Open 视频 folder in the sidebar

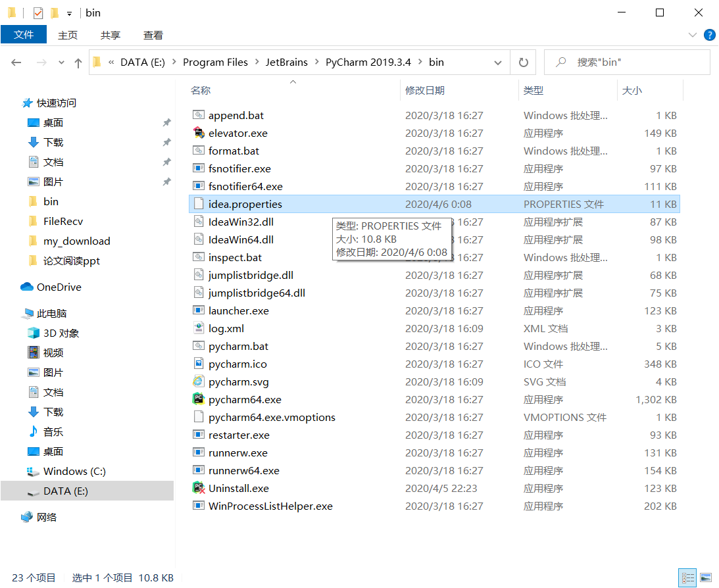click(x=45, y=353)
